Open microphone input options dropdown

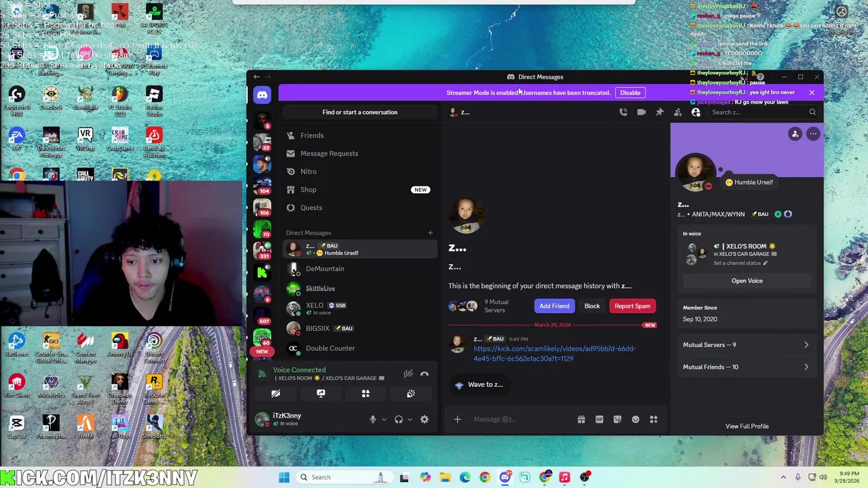click(x=384, y=420)
